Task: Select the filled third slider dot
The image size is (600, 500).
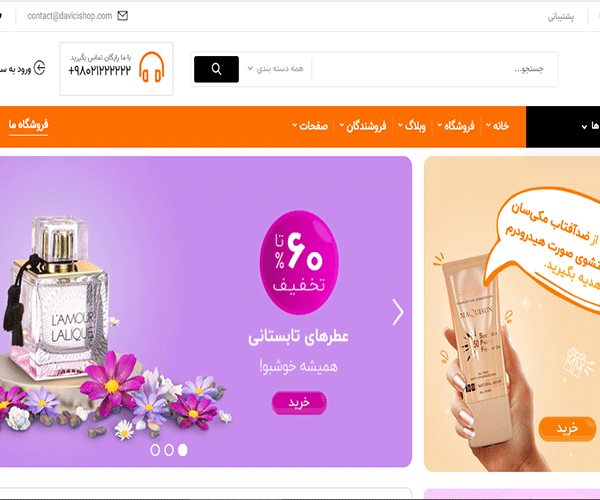Action: click(183, 450)
